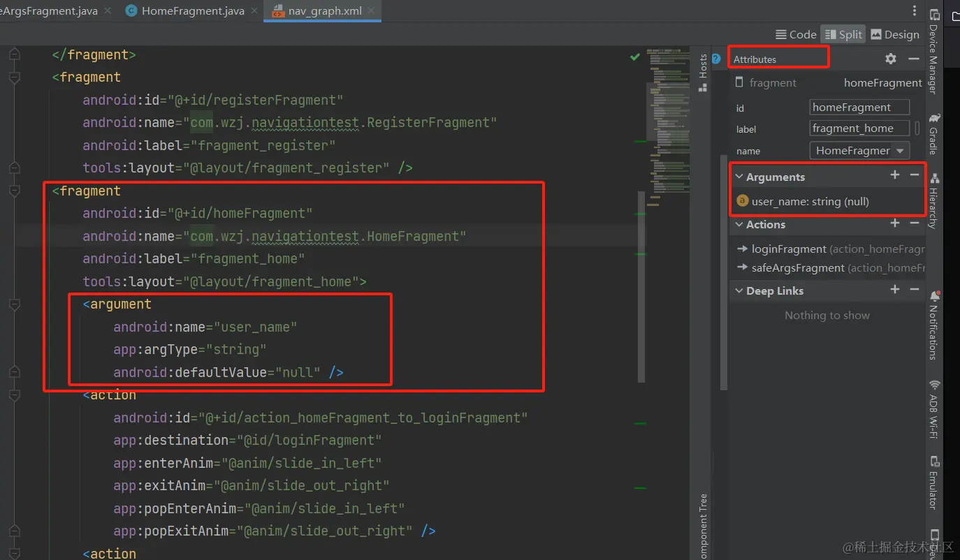Screen dimensions: 960x560
Task: Close the HomeFragment.java tab
Action: [253, 11]
